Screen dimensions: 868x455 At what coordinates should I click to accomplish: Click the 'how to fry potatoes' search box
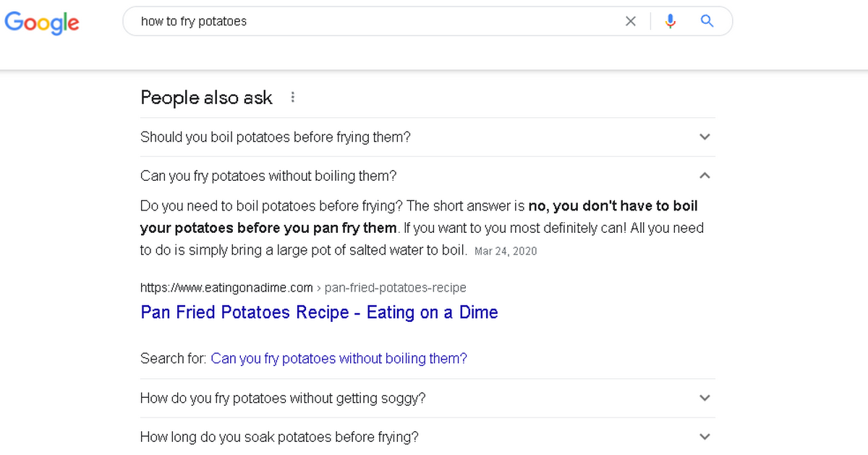click(376, 22)
